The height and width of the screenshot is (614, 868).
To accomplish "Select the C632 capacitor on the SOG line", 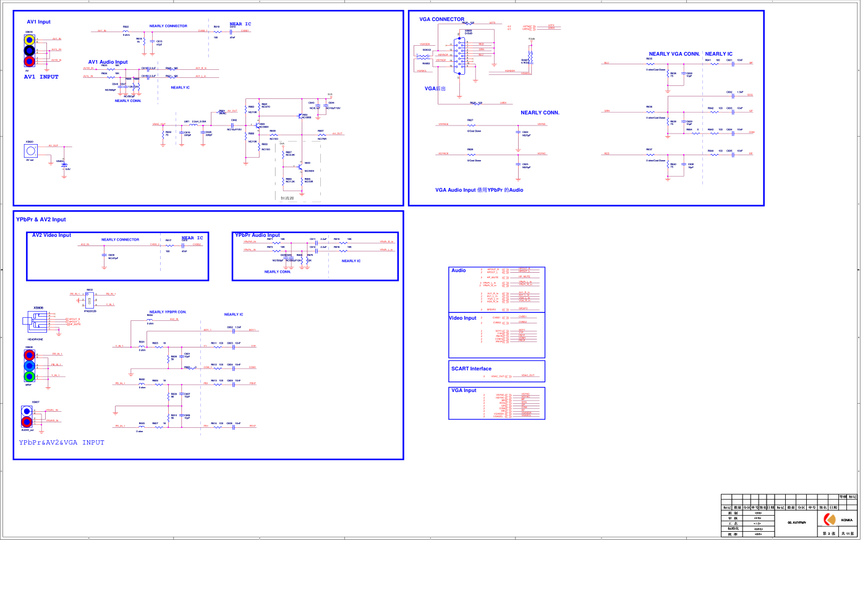I will [x=733, y=95].
